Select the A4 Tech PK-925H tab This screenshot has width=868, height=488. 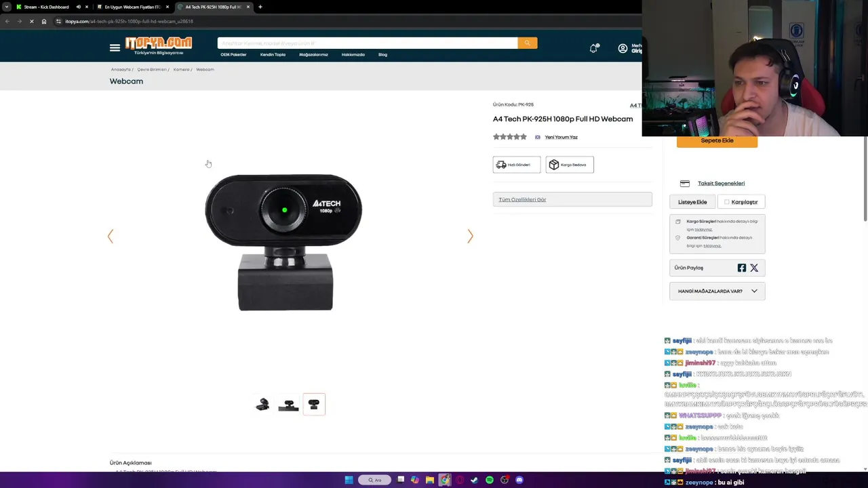tap(213, 7)
